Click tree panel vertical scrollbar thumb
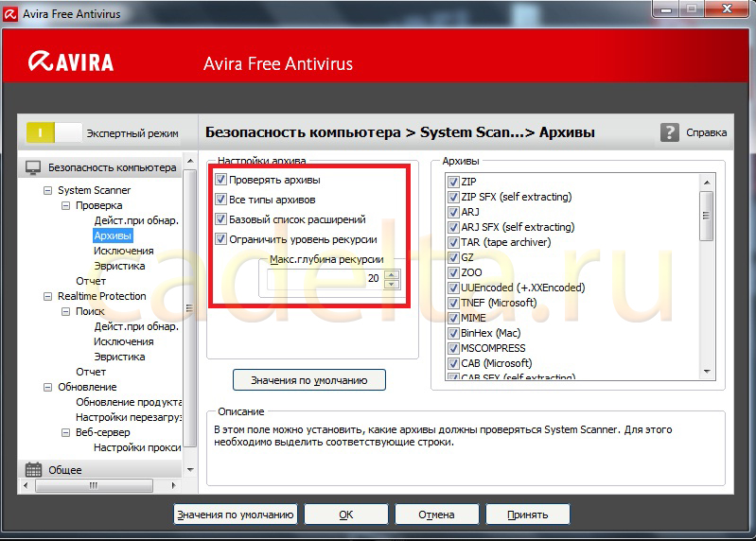756x541 pixels. (190, 307)
